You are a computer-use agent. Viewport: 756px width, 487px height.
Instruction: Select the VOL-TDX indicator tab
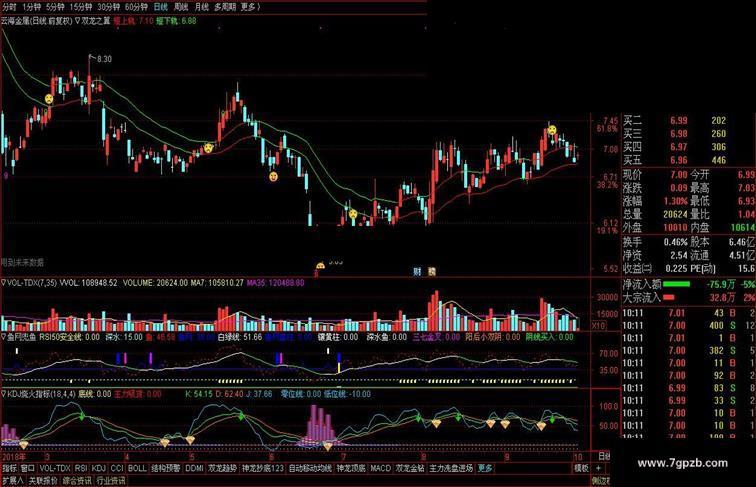(x=55, y=468)
